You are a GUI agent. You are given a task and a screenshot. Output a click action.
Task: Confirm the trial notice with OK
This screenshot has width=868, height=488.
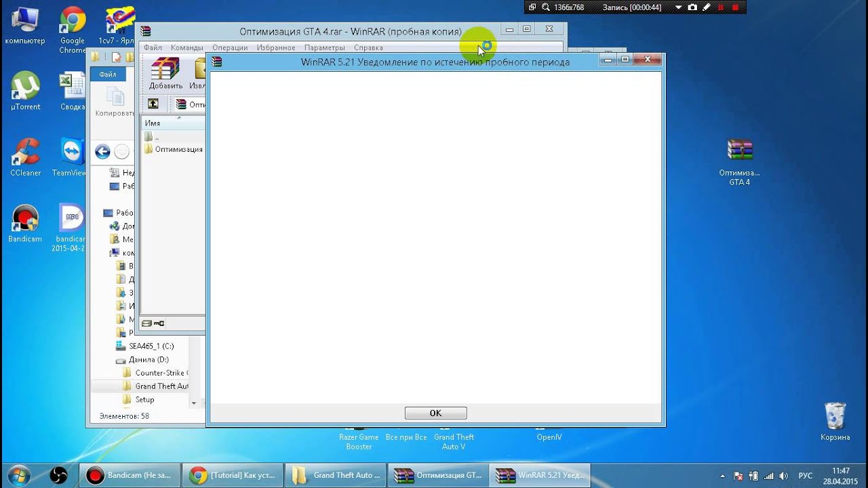tap(435, 413)
